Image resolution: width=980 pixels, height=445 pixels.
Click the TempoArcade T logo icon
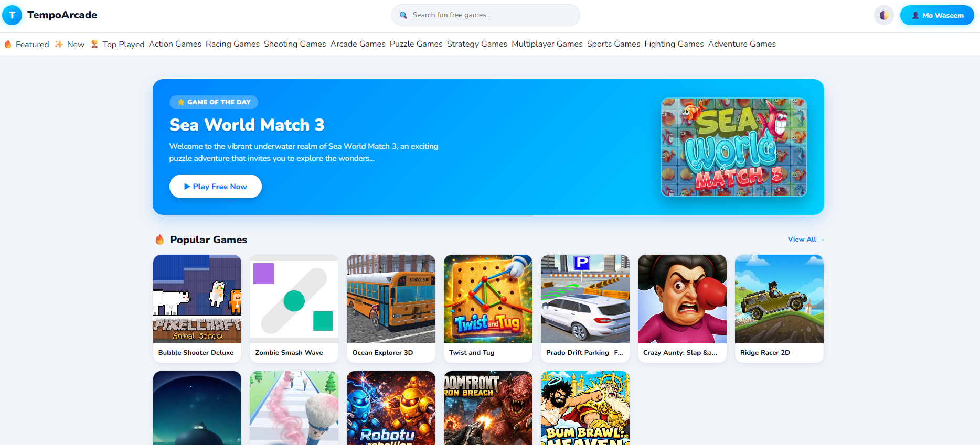12,15
